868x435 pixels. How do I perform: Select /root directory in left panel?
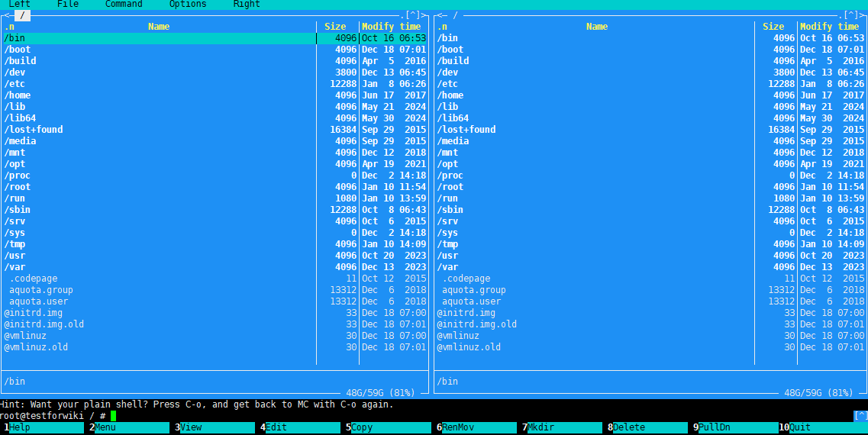point(215,187)
